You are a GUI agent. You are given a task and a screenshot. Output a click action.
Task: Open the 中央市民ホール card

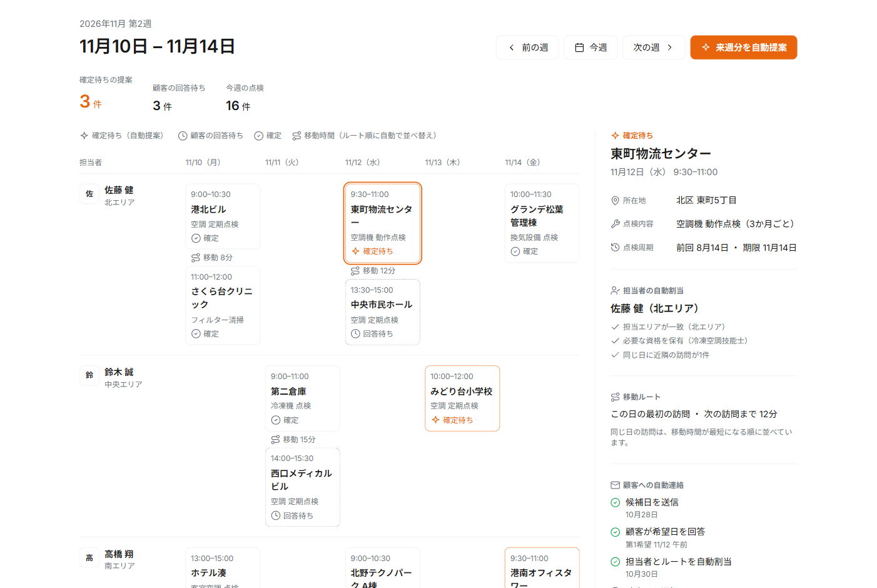coord(382,312)
